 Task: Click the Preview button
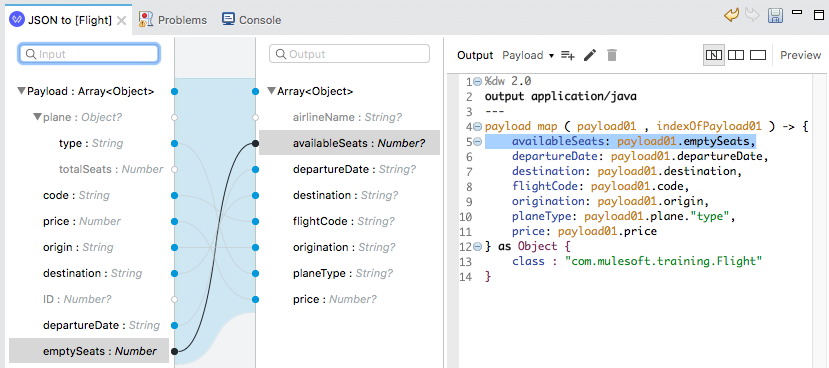click(x=800, y=55)
